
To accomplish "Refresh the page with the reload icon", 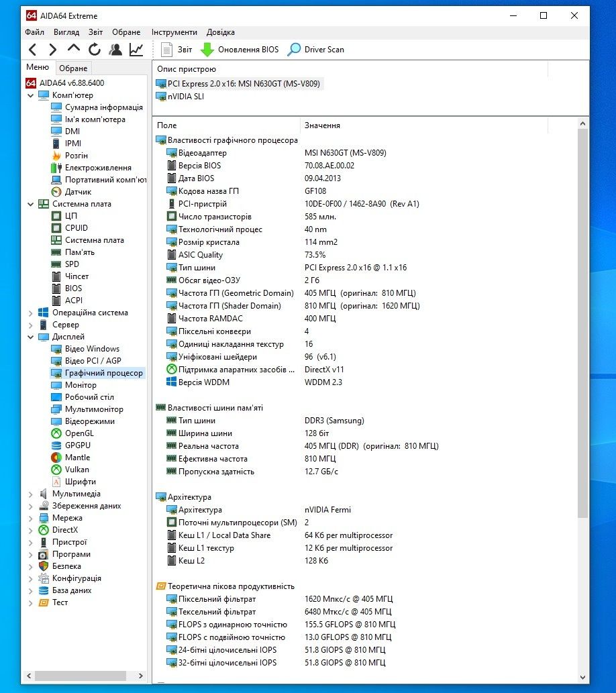I will pyautogui.click(x=94, y=50).
